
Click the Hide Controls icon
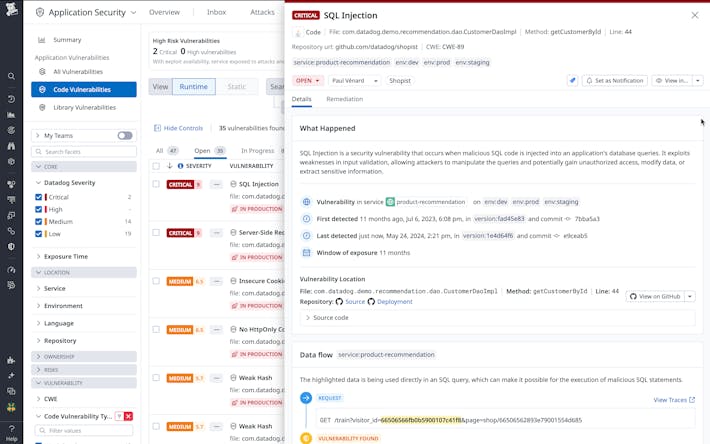157,128
